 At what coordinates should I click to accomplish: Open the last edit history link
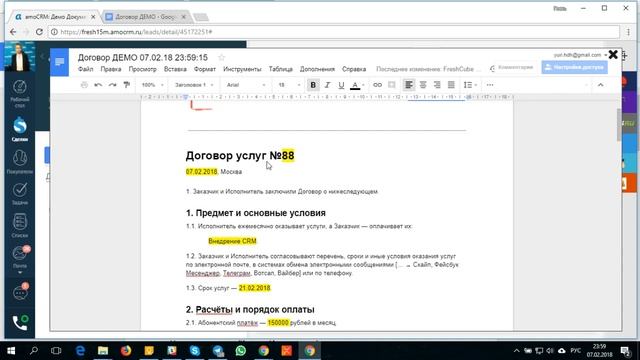coord(428,69)
